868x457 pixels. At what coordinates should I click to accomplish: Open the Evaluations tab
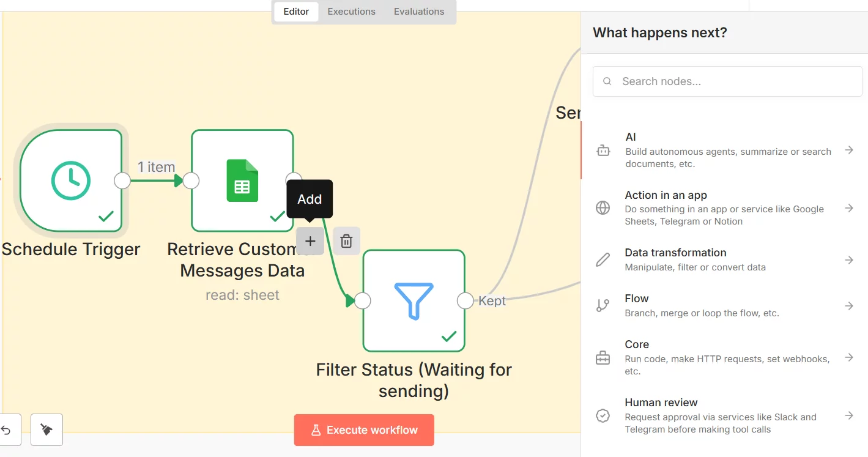click(x=419, y=12)
